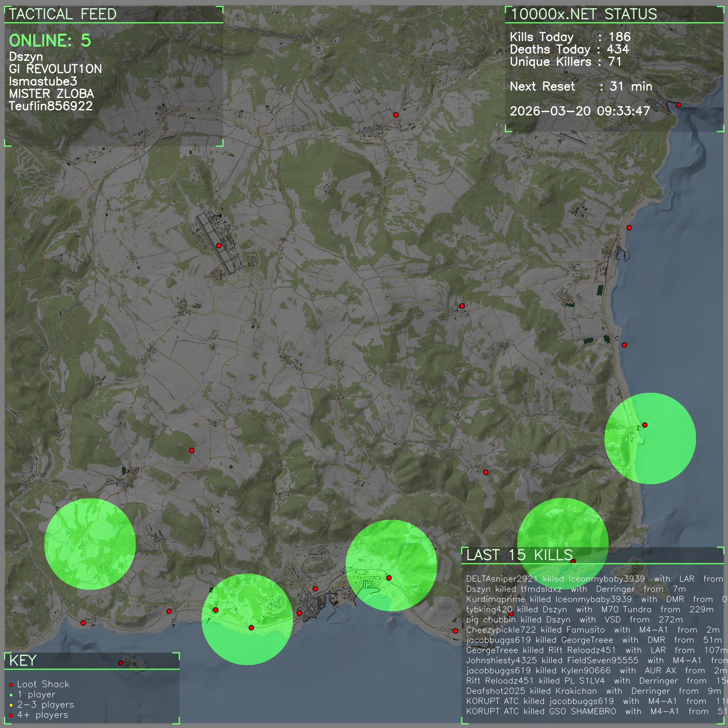The image size is (728, 728).
Task: Click Teuflin856922 in the online players list
Action: tap(51, 106)
